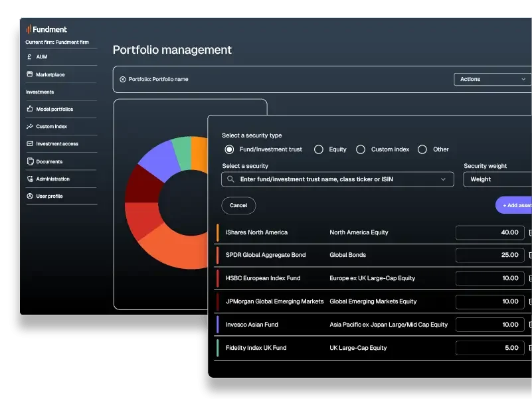Screen dimensions: 532x399
Task: Delete the iShares North America row
Action: pos(530,233)
